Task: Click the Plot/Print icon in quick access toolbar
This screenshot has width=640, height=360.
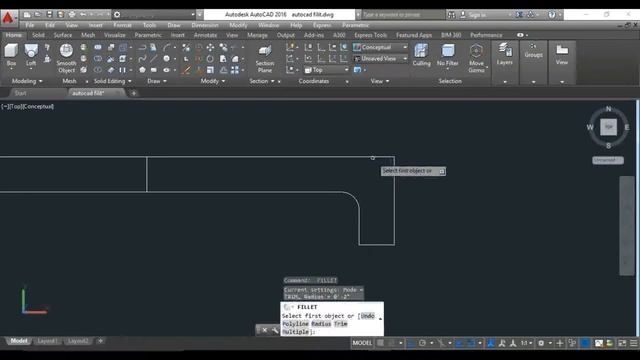Action: (x=72, y=15)
